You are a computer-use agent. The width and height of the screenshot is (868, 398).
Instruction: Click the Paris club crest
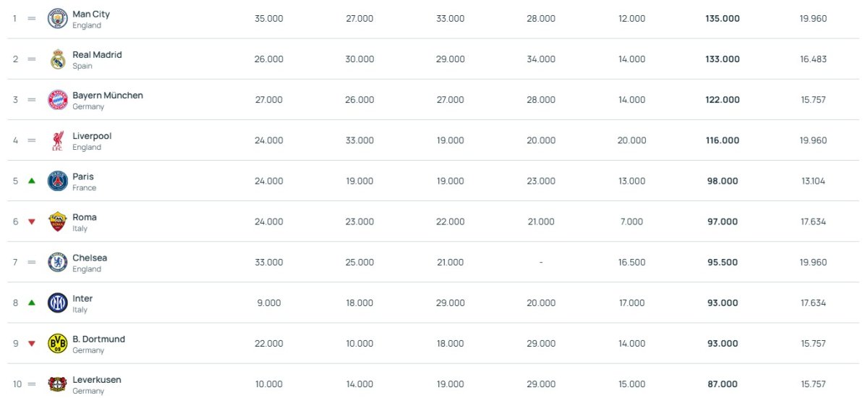pos(58,181)
